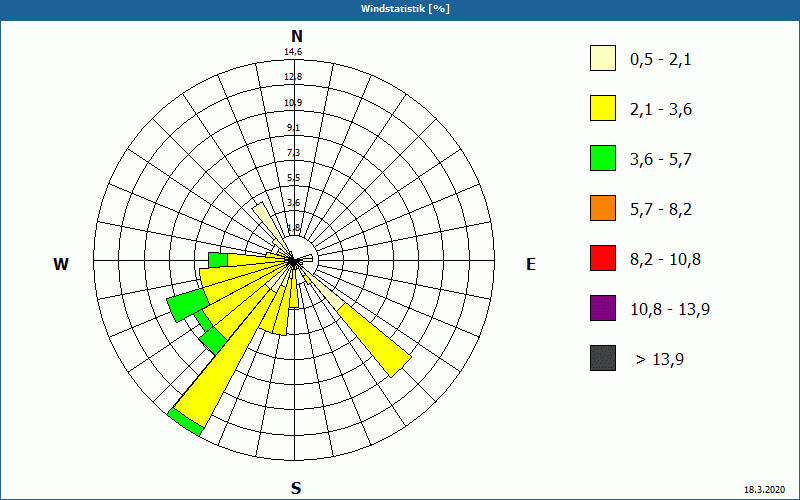Click the legend label 5,7 - 8,2

pos(661,210)
